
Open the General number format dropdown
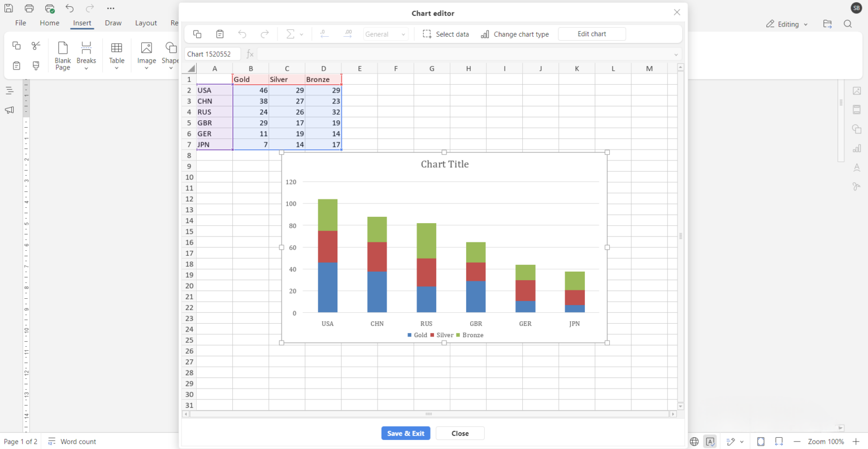coord(386,34)
